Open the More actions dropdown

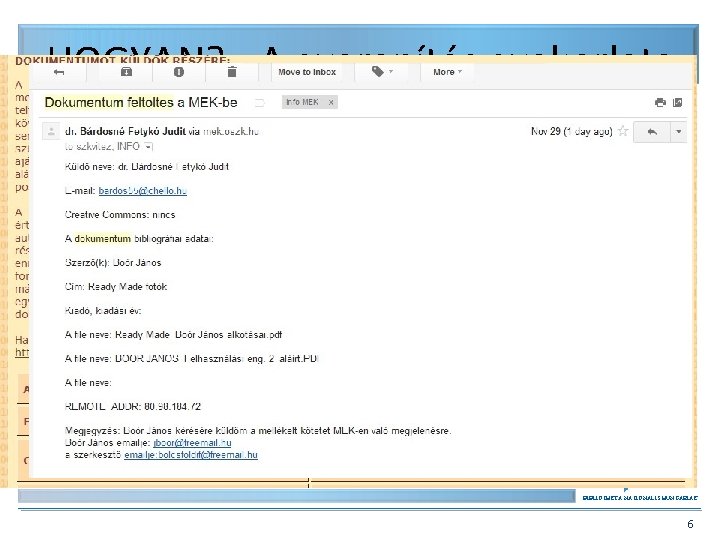pyautogui.click(x=447, y=72)
